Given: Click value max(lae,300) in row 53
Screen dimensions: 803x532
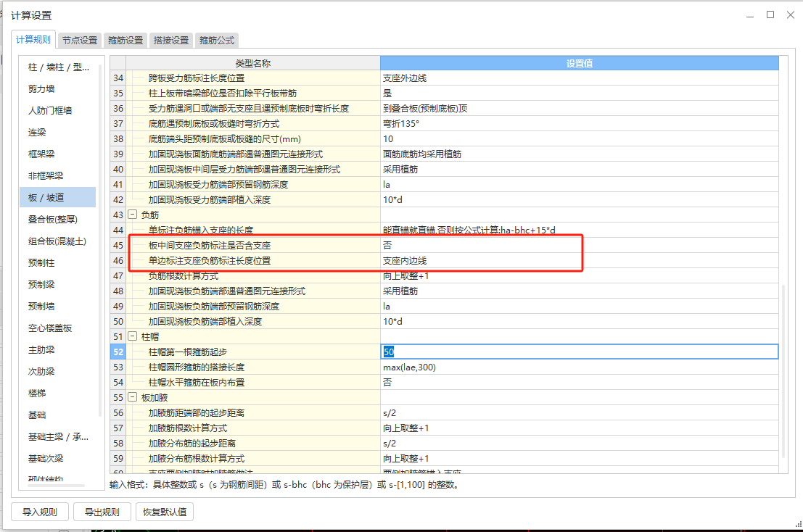Looking at the screenshot, I should coord(579,367).
